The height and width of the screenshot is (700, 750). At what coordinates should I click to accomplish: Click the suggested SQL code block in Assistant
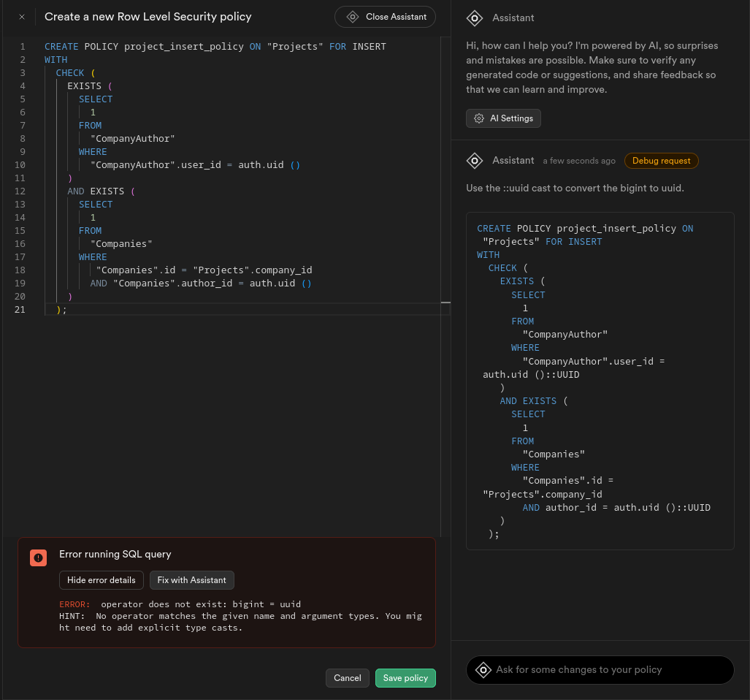tap(600, 380)
